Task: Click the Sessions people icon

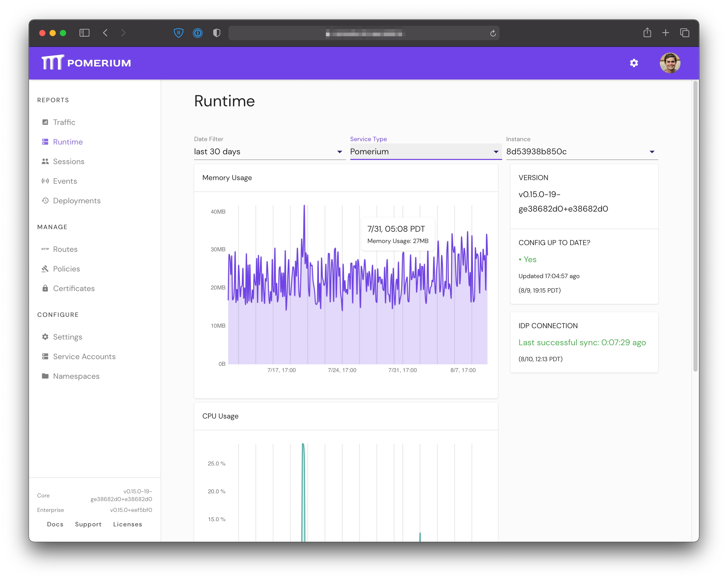Action: click(x=45, y=162)
